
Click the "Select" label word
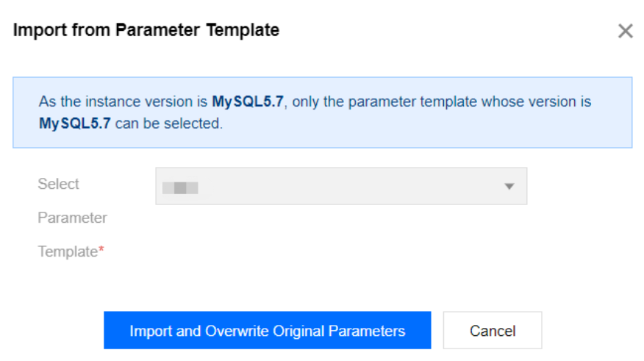(x=58, y=184)
